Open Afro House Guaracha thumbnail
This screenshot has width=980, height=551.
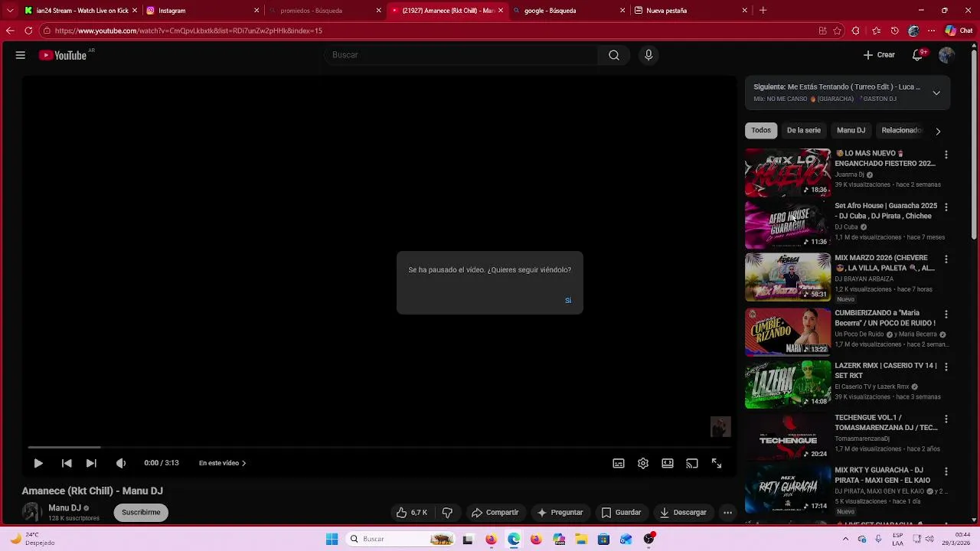[788, 225]
